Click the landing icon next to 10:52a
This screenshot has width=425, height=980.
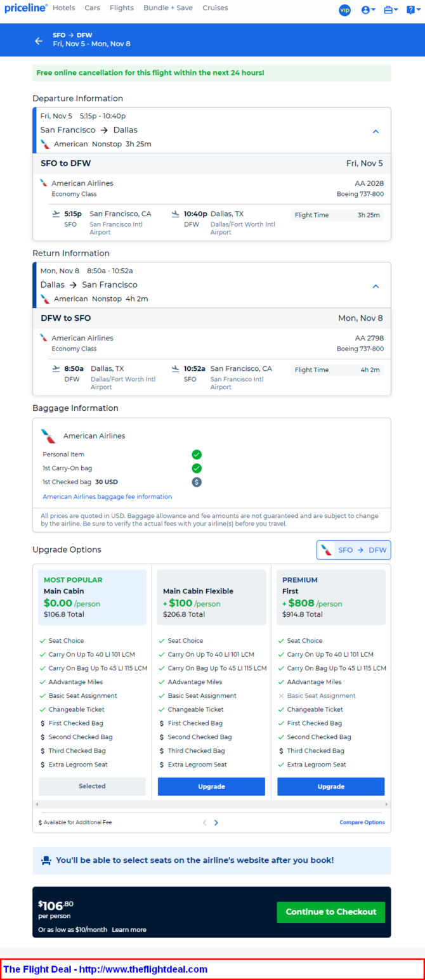coord(176,369)
